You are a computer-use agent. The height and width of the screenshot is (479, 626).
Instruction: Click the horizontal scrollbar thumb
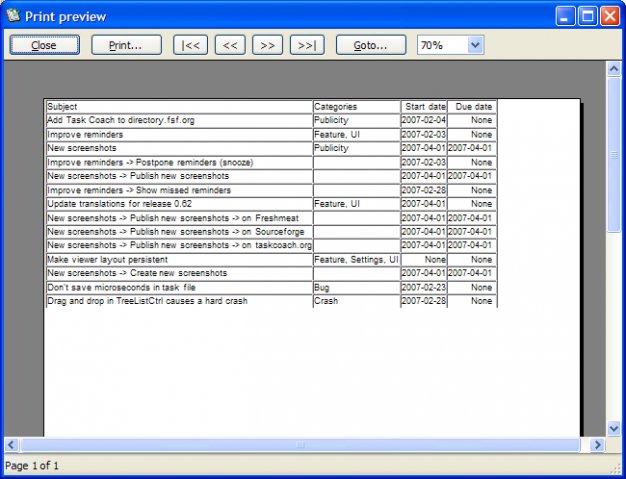pos(301,445)
